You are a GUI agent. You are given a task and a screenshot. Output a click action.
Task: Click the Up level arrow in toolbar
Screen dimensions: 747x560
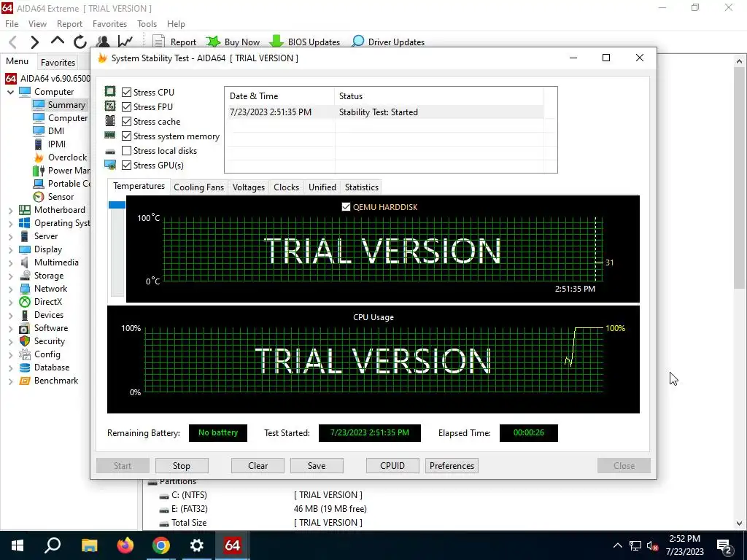pos(57,41)
